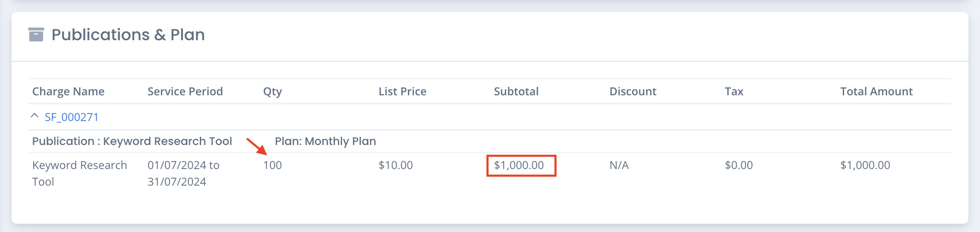The image size is (980, 232).
Task: Click the N/A discount cell
Action: (619, 165)
